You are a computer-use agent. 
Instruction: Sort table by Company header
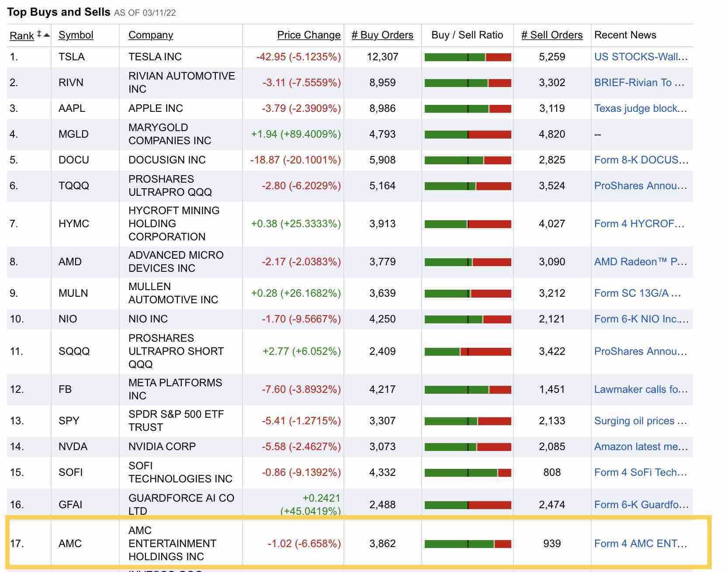(151, 35)
